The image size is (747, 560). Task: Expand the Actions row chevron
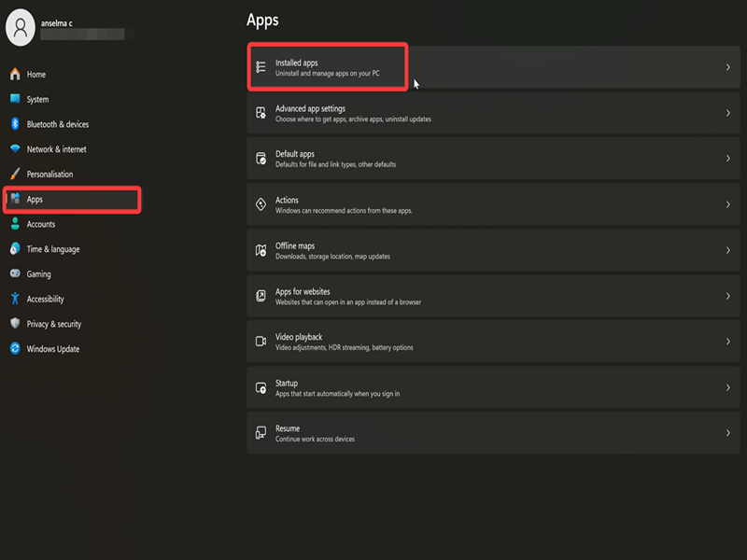click(727, 204)
